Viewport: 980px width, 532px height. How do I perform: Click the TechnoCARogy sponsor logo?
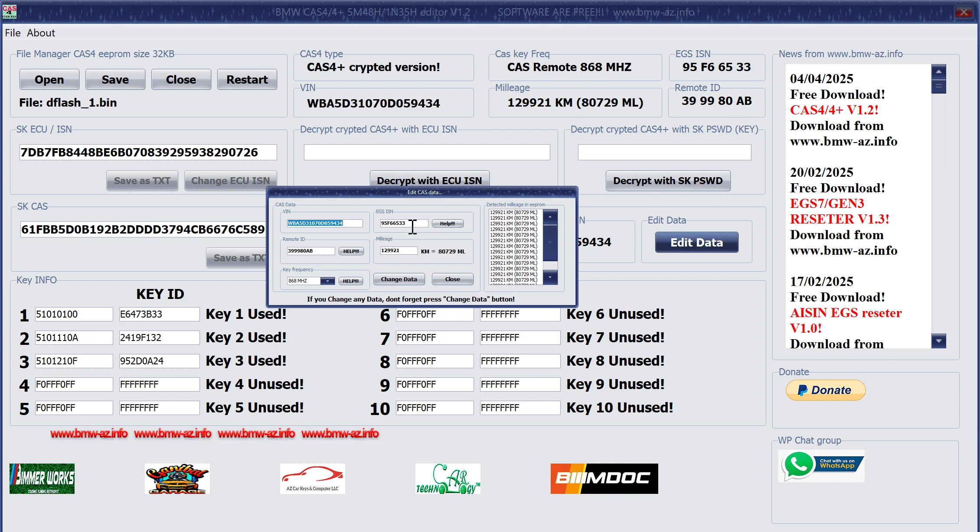pyautogui.click(x=448, y=479)
